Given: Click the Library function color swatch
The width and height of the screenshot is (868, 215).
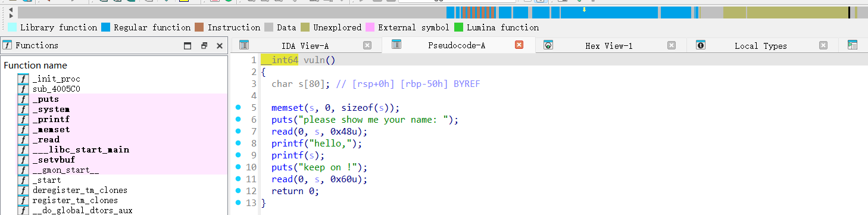Looking at the screenshot, I should point(13,27).
